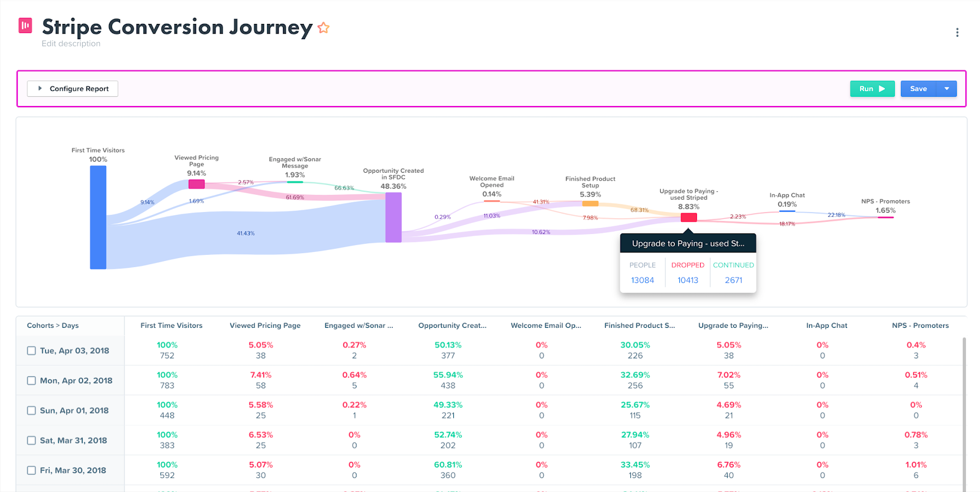This screenshot has width=980, height=492.
Task: Click the 41.43% flow label in the Sankey
Action: (x=246, y=233)
